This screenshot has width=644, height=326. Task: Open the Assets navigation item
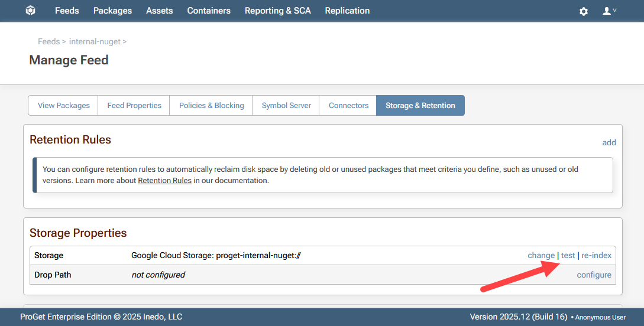tap(160, 11)
